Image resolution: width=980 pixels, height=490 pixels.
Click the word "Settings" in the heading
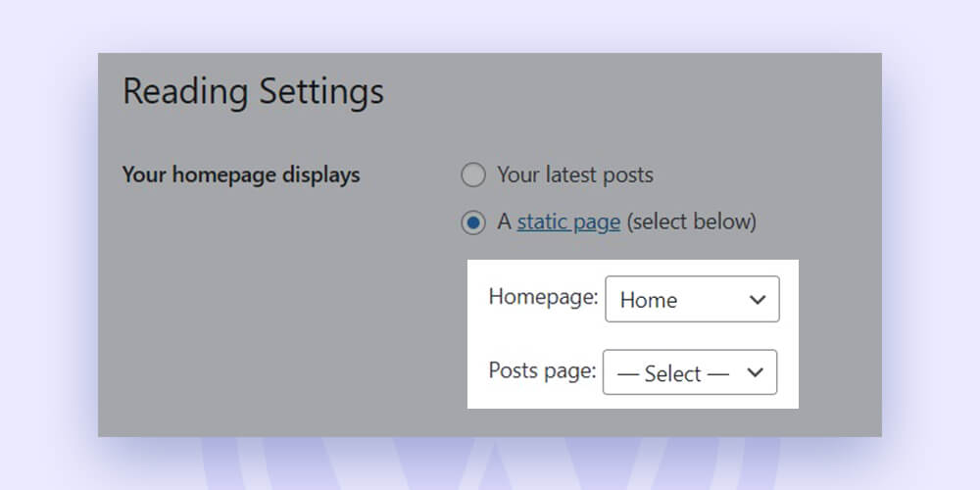pyautogui.click(x=321, y=92)
